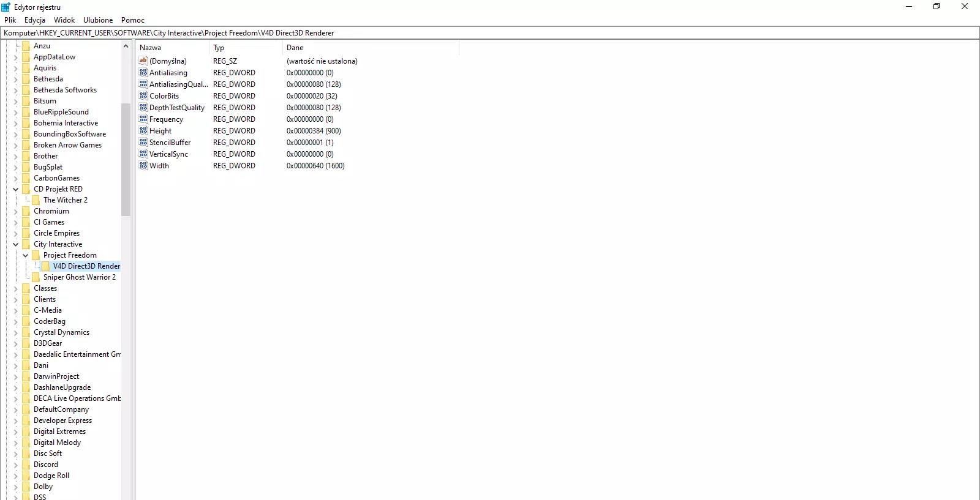
Task: Click the StencilBuffer data value 0x00000001 (1)
Action: point(310,143)
